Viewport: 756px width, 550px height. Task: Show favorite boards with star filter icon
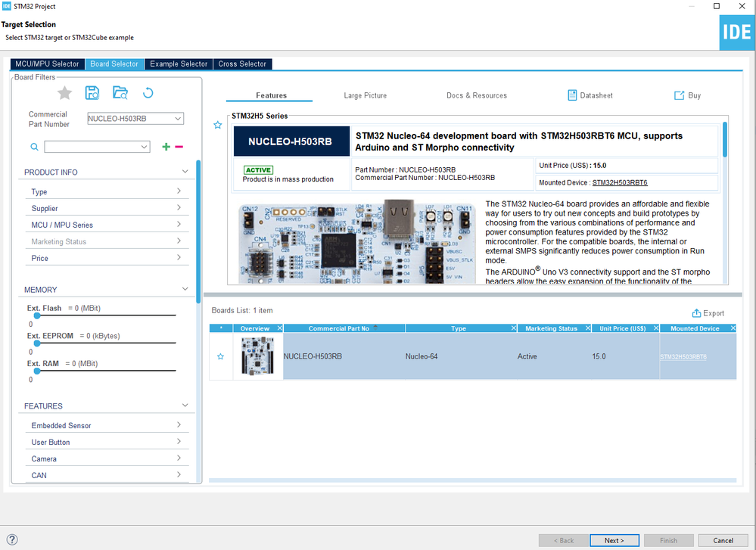coord(64,93)
